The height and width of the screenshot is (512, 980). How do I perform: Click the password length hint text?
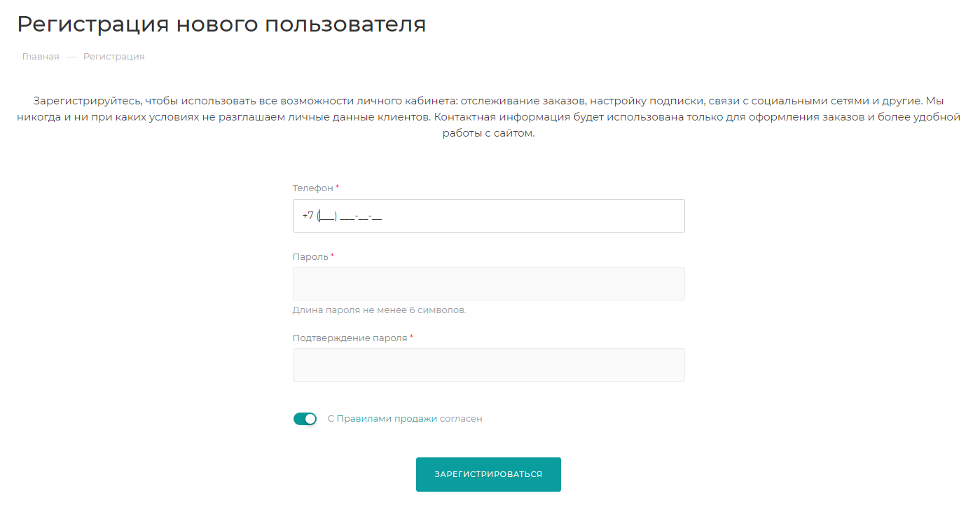point(379,310)
